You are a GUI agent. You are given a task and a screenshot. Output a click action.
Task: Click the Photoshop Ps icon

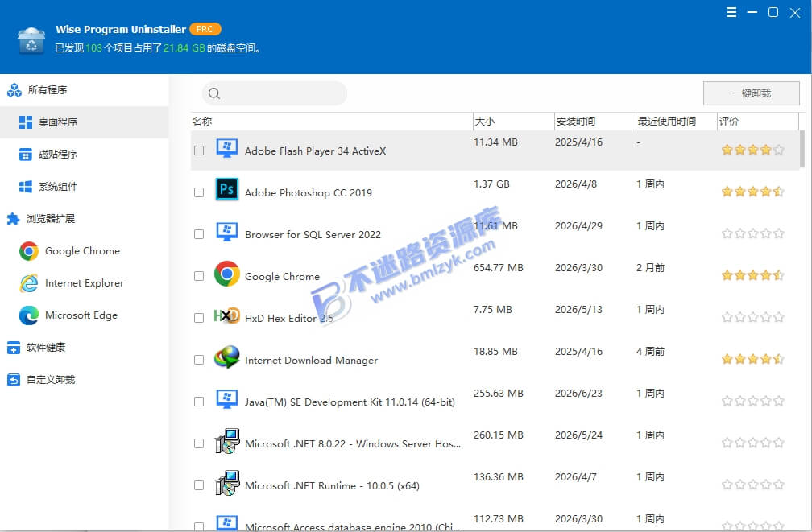[227, 189]
